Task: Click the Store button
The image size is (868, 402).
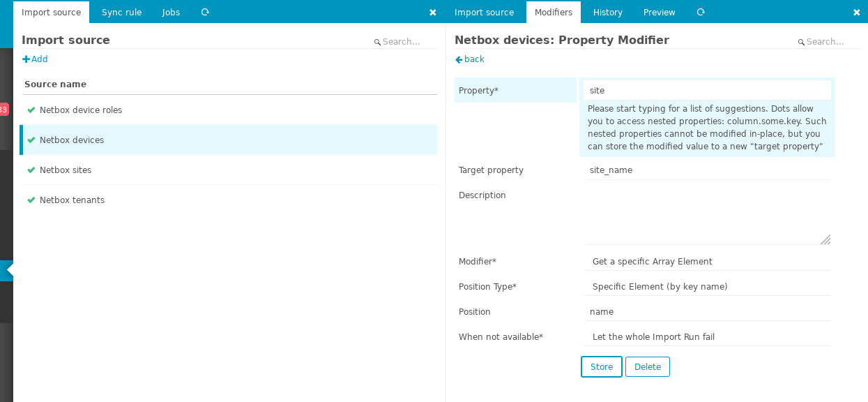Action: [602, 367]
